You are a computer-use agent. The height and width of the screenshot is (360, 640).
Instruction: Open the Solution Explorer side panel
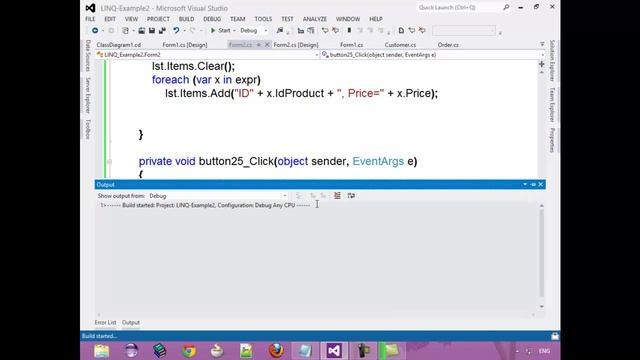pyautogui.click(x=552, y=61)
